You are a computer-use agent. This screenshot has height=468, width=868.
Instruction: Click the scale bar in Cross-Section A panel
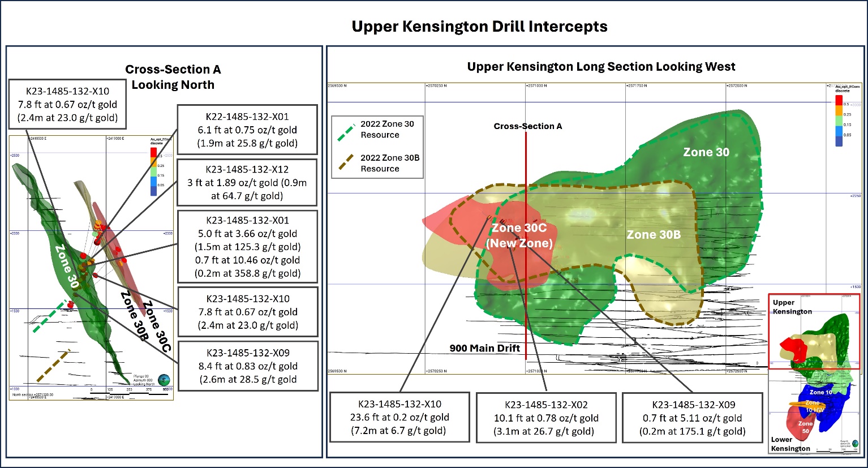coord(129,390)
